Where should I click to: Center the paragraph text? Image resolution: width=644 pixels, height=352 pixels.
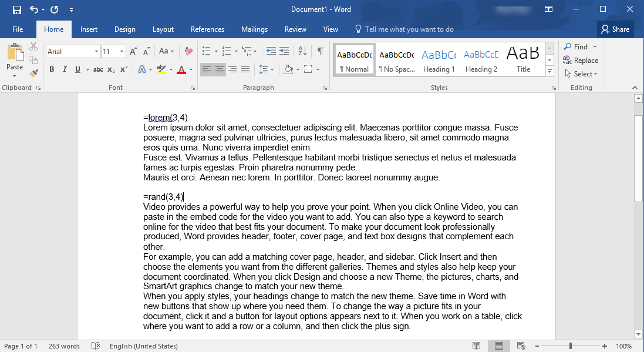(x=220, y=69)
